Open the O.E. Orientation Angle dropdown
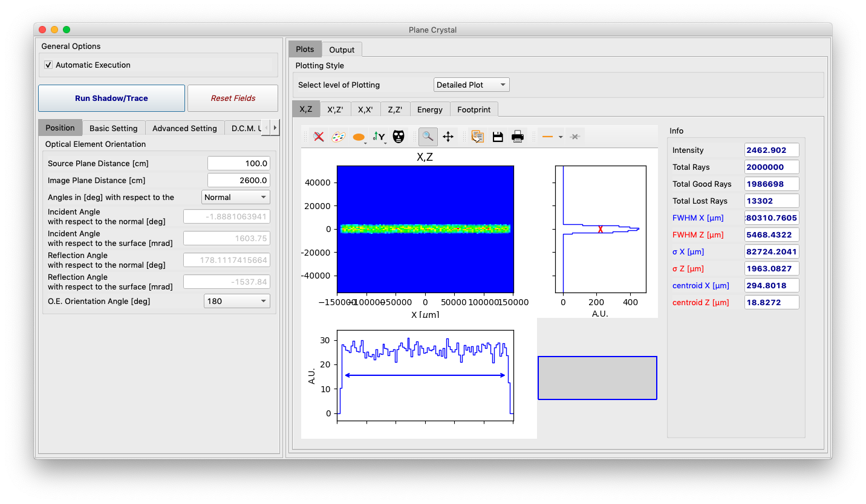866x504 pixels. pos(236,300)
